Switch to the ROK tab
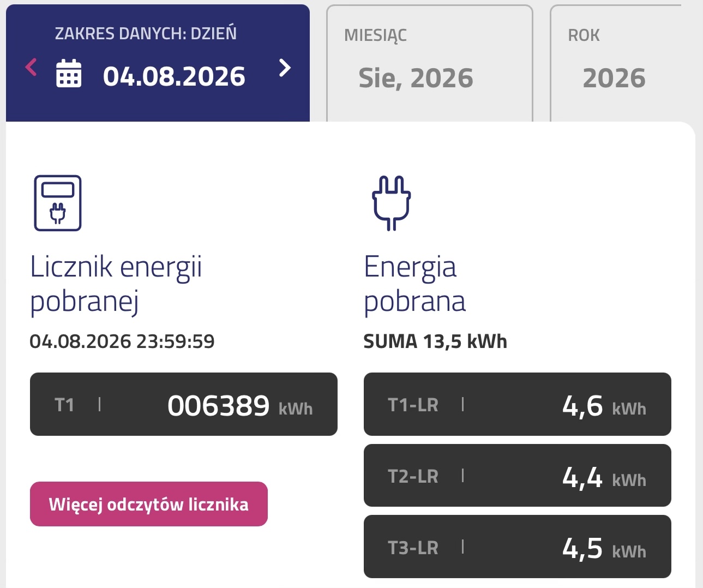Image resolution: width=703 pixels, height=588 pixels. pyautogui.click(x=616, y=63)
